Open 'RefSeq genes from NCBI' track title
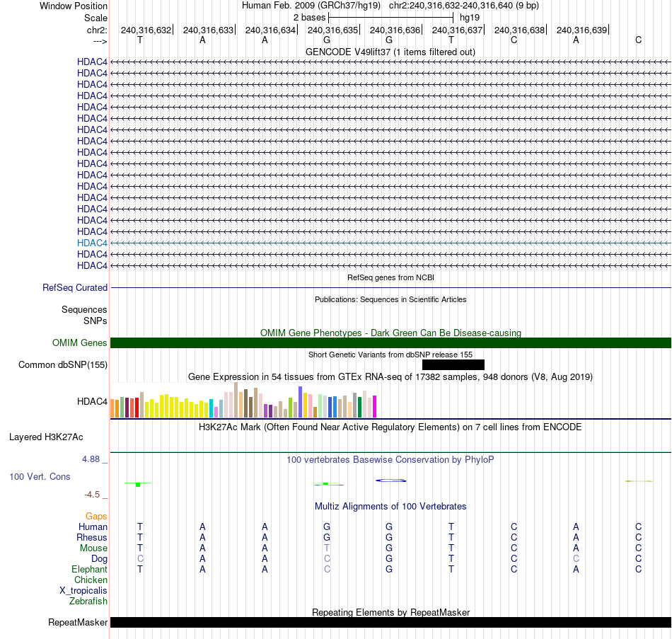This screenshot has width=672, height=639. pos(390,277)
